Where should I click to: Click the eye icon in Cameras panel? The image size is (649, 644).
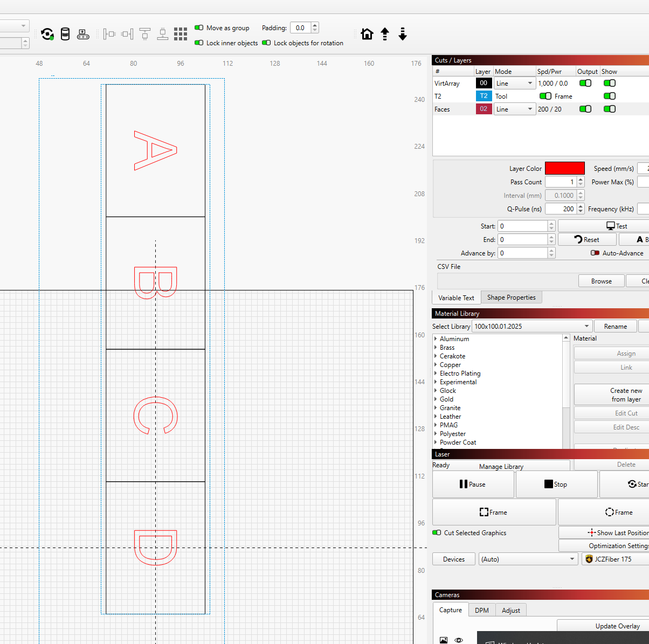(459, 640)
